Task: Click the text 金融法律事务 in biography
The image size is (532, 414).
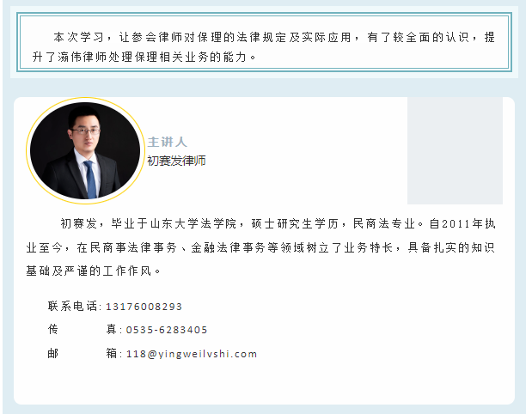Action: tap(228, 248)
